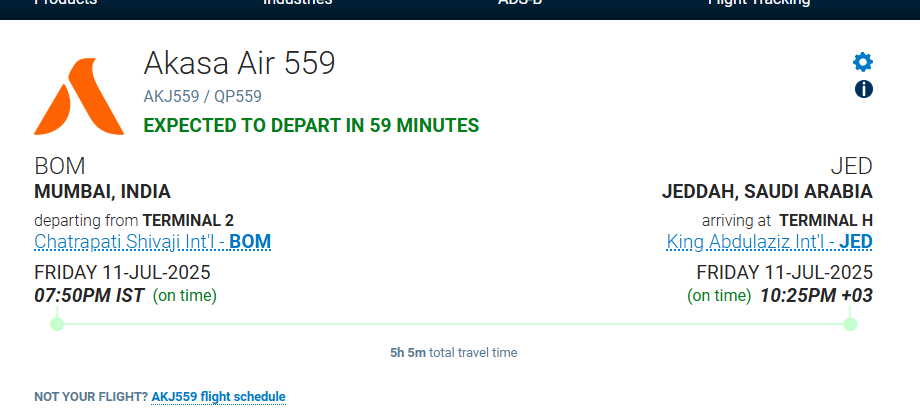The width and height of the screenshot is (920, 414).
Task: Click the JED destination airport code
Action: click(851, 167)
